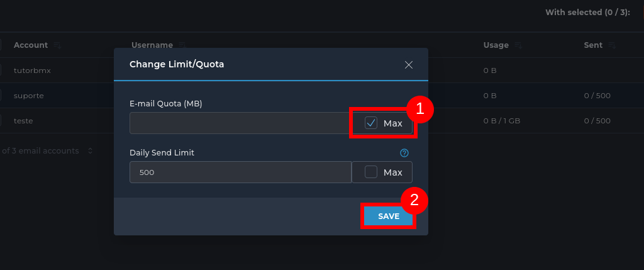Sort by Account column icon
This screenshot has width=644, height=270.
pos(57,45)
